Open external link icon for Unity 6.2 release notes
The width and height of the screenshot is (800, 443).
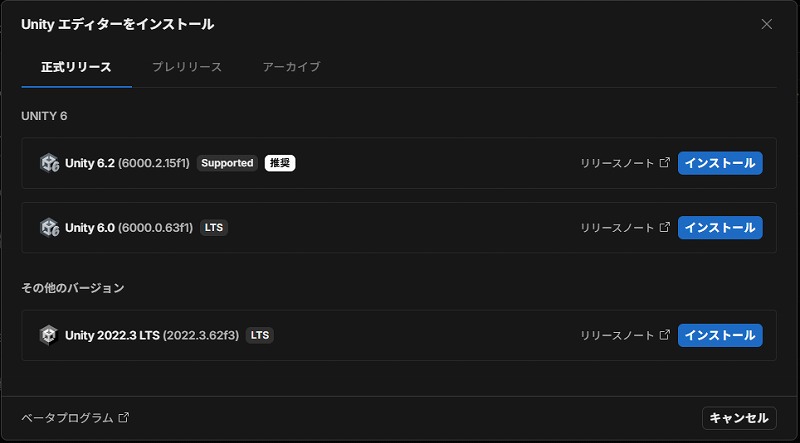coord(665,163)
